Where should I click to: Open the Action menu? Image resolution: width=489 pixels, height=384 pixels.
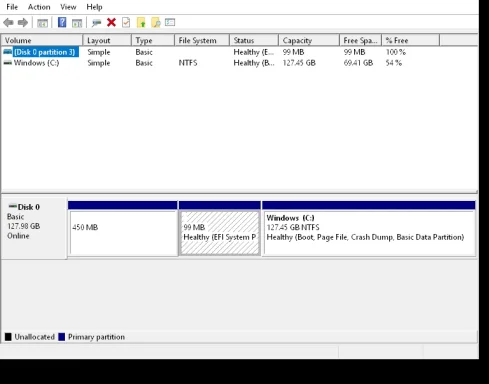click(x=39, y=7)
